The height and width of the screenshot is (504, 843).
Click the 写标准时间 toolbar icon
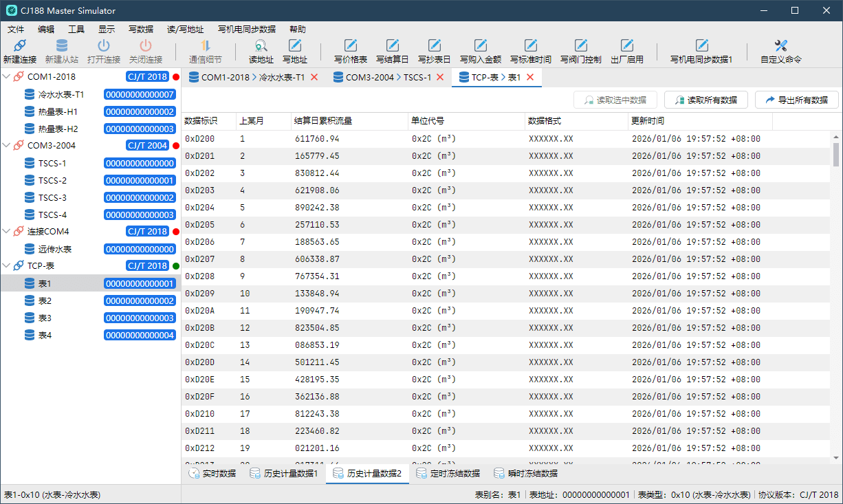pyautogui.click(x=530, y=46)
